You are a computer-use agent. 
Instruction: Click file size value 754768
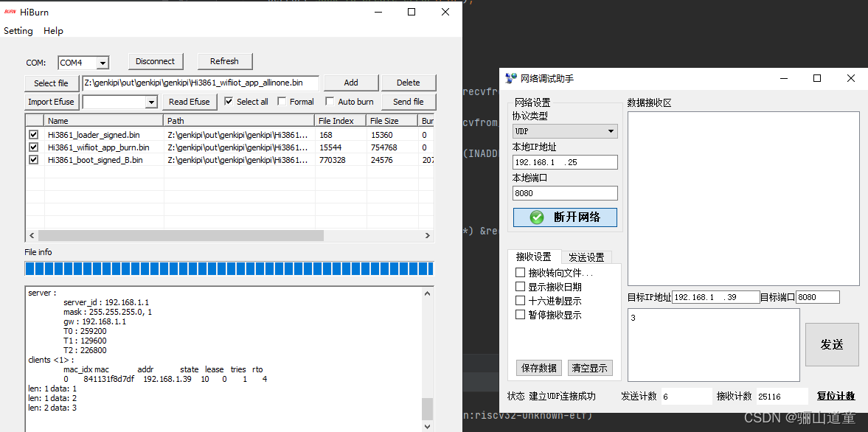point(383,147)
